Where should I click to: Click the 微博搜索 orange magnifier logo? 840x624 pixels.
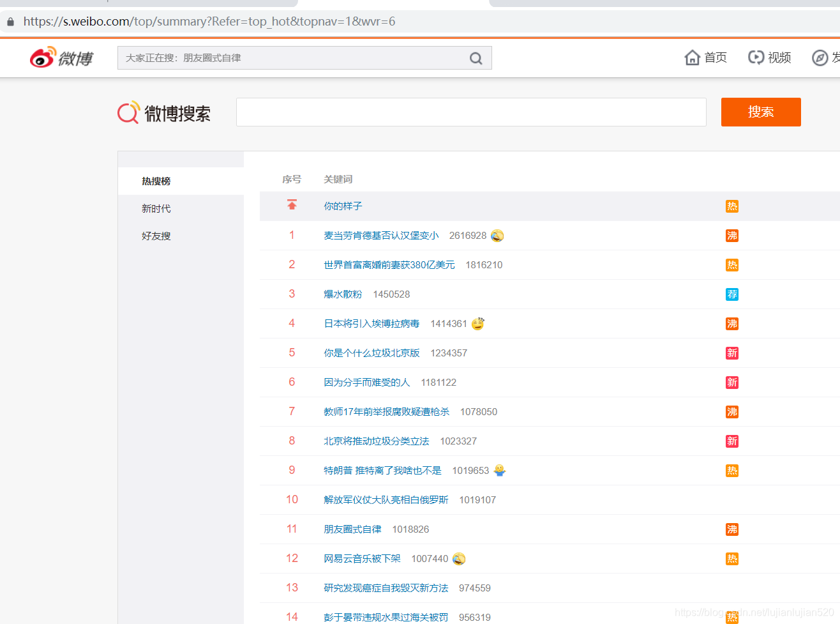(128, 112)
